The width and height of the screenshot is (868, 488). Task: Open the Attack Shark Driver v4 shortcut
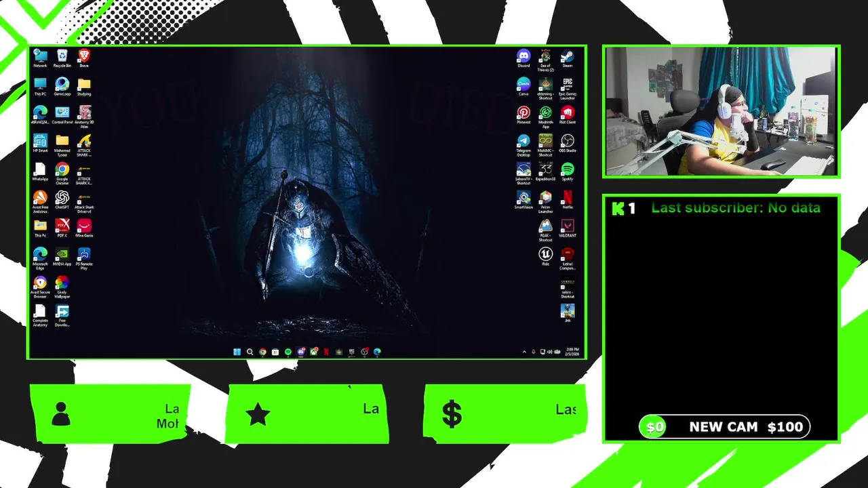click(x=84, y=202)
